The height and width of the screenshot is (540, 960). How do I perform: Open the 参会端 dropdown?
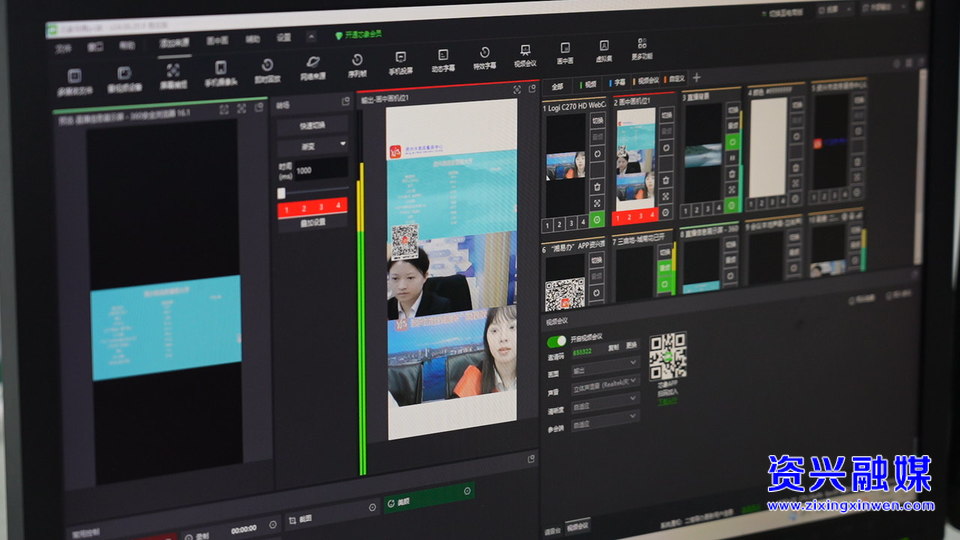point(605,420)
